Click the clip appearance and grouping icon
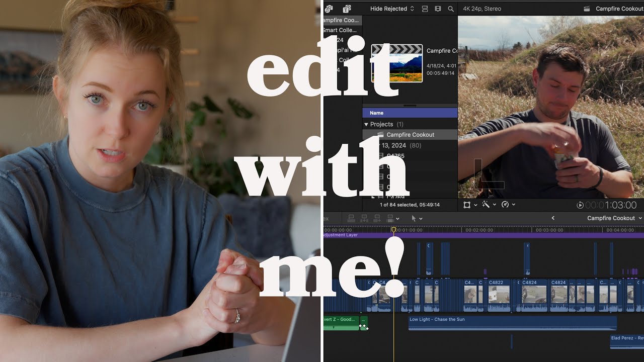This screenshot has height=362, width=644. point(425,9)
